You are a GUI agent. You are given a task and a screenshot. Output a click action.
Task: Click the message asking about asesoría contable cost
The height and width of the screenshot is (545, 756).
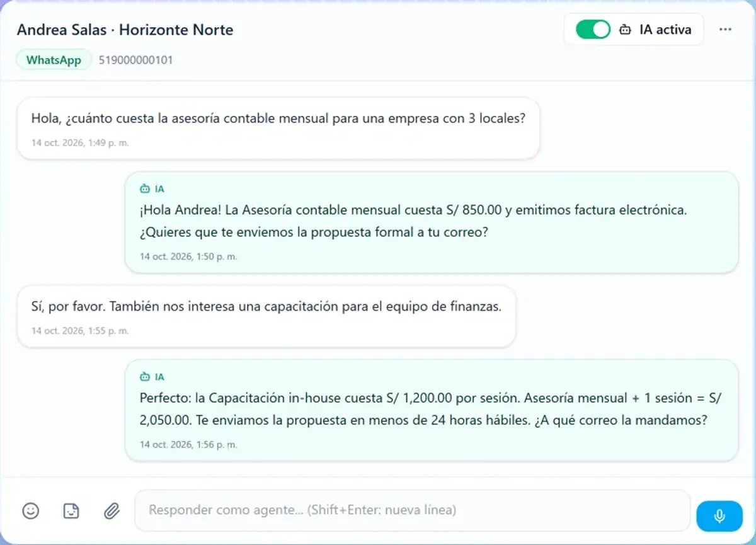[x=278, y=128]
